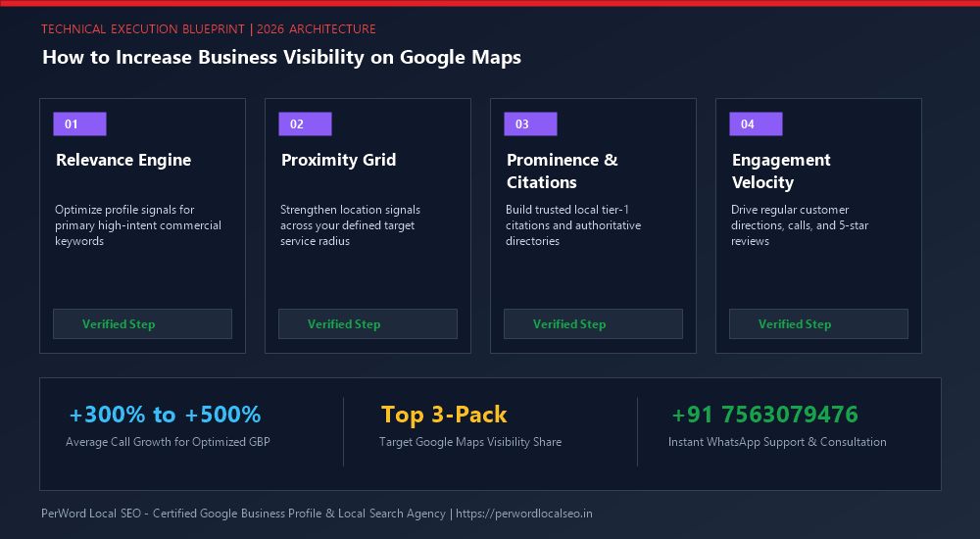The image size is (980, 539).
Task: Click the +300% to +500% statistic
Action: pyautogui.click(x=165, y=415)
